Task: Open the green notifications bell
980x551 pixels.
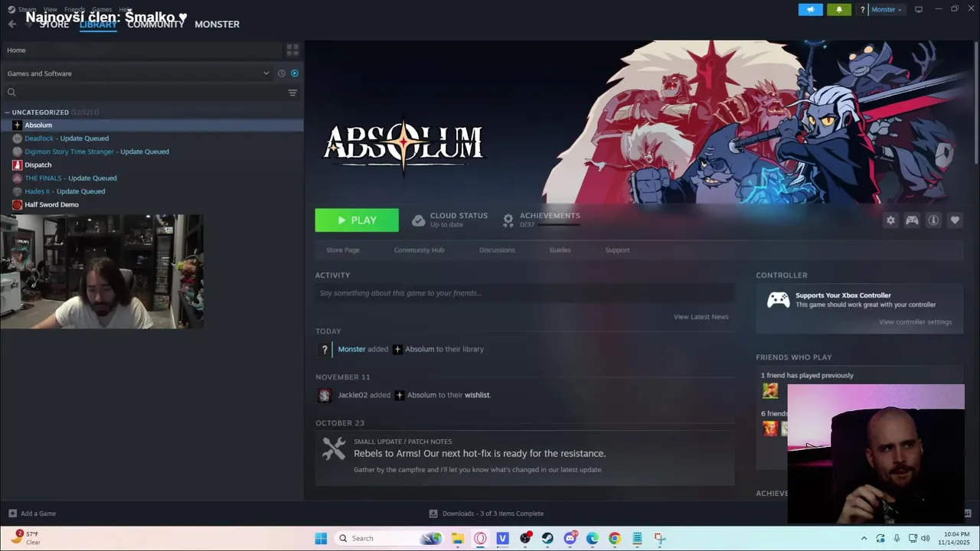Action: point(839,9)
